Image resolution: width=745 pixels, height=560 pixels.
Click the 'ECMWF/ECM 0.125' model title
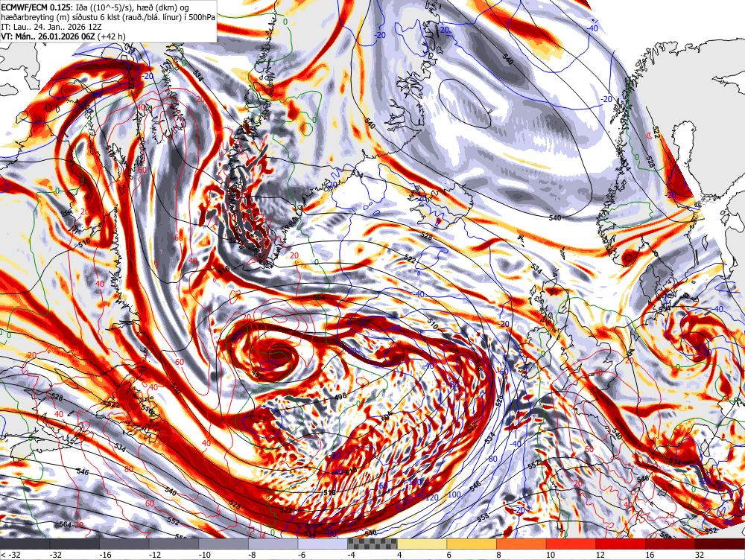[x=36, y=6]
